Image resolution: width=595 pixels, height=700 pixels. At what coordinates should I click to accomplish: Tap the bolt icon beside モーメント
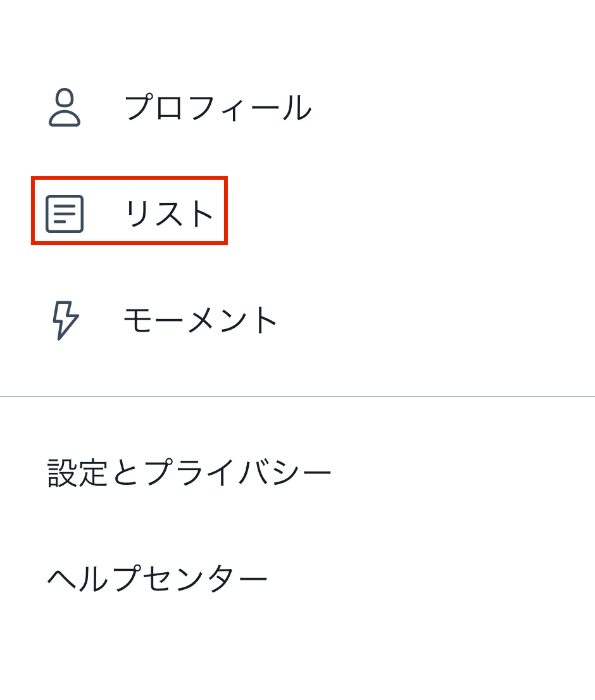pos(65,320)
